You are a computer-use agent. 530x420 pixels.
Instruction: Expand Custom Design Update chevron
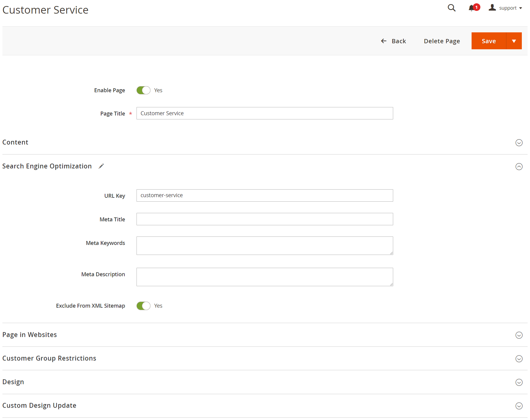[x=519, y=406]
